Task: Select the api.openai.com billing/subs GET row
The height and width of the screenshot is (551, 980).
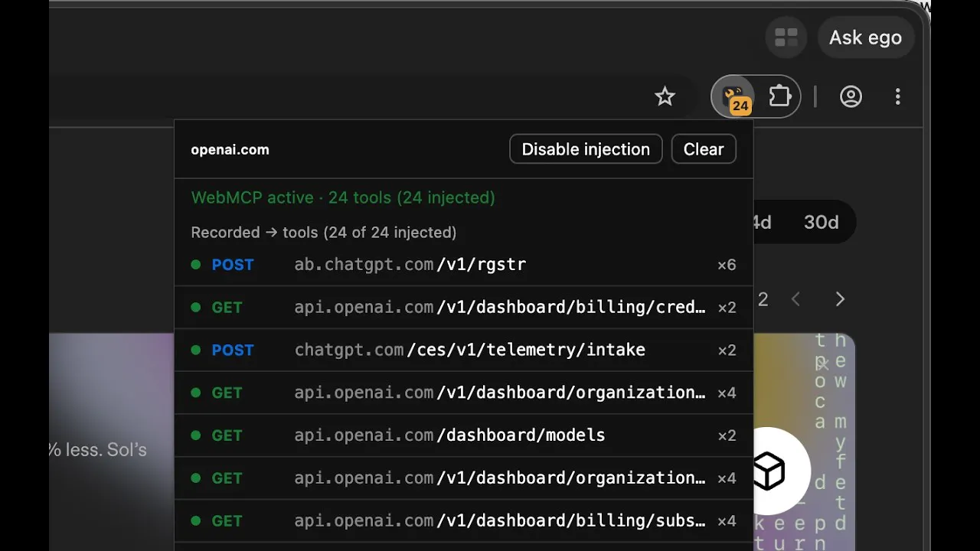Action: click(x=464, y=521)
